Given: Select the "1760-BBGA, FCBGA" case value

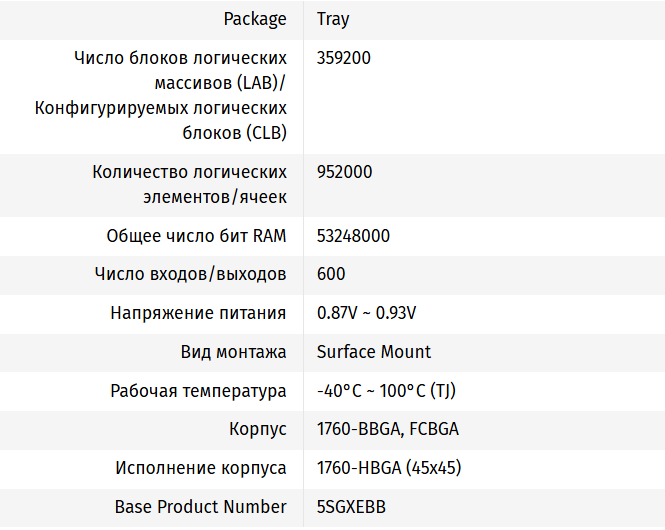Looking at the screenshot, I should (388, 430).
